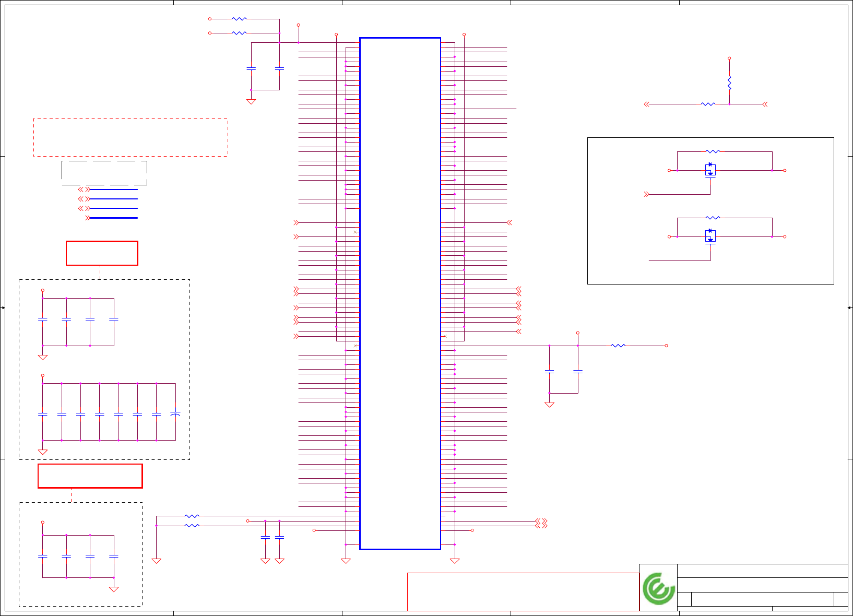Select the vertical blue resistor at top right

point(729,84)
